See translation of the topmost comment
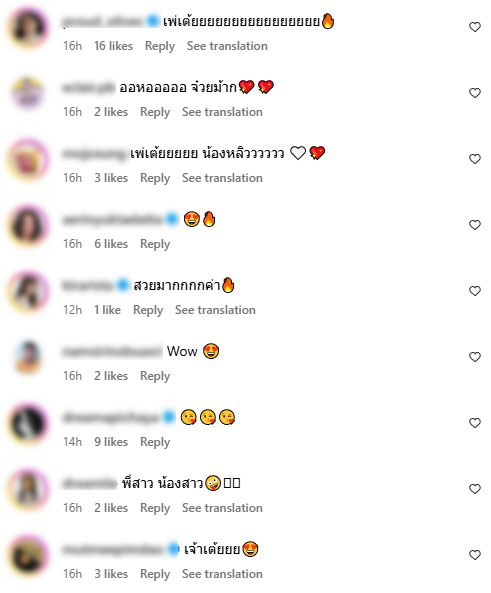 point(227,46)
